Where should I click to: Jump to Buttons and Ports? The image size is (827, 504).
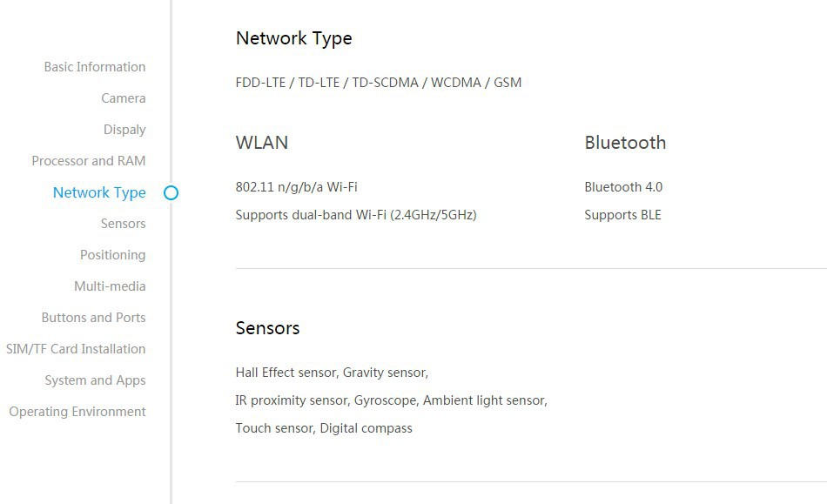click(x=93, y=318)
